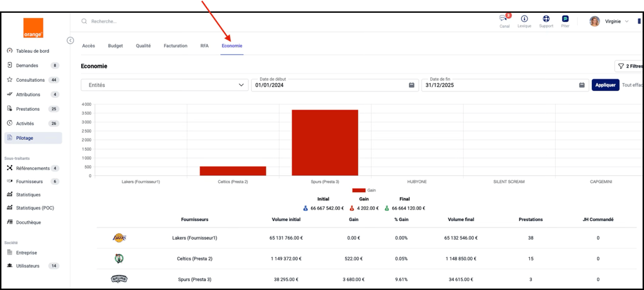The width and height of the screenshot is (644, 290).
Task: Click the Lakers team logo
Action: pyautogui.click(x=119, y=237)
